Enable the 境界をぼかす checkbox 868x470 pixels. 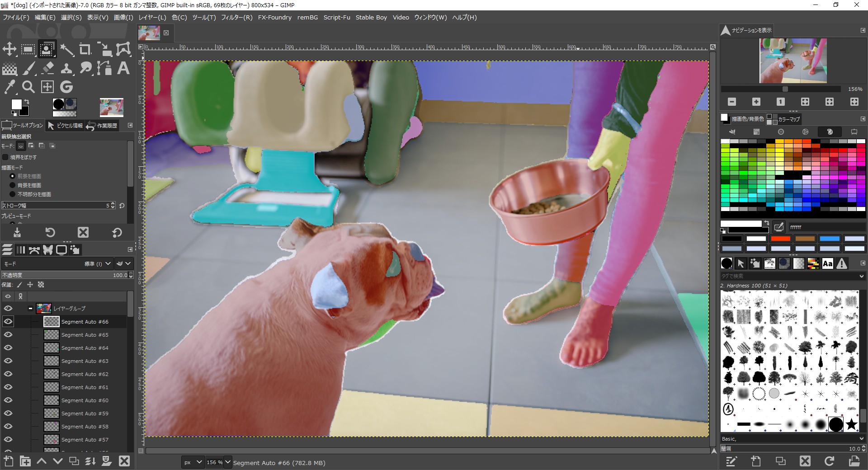[5, 157]
